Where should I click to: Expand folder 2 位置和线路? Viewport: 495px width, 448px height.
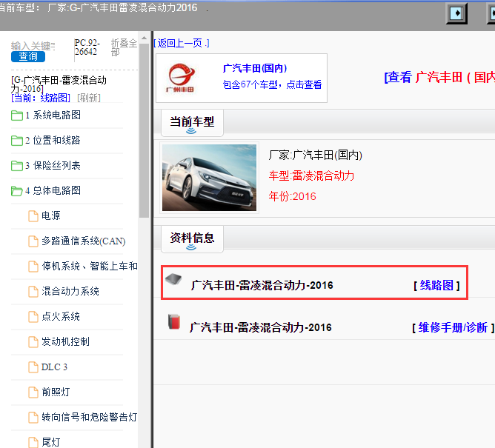(x=53, y=141)
